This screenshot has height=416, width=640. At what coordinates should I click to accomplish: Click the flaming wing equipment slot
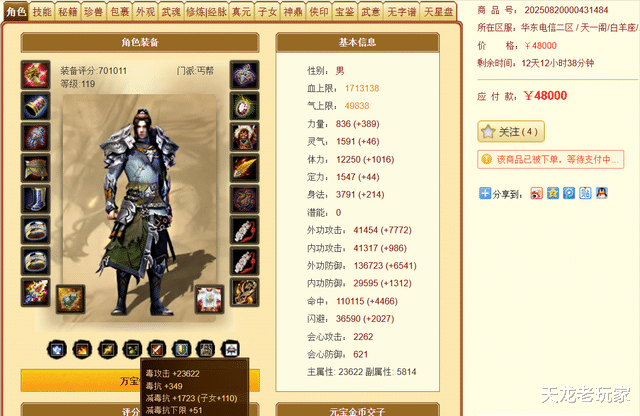(244, 168)
